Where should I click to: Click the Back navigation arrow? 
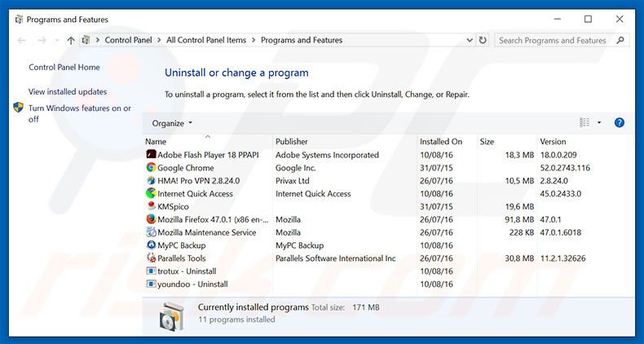coord(22,40)
